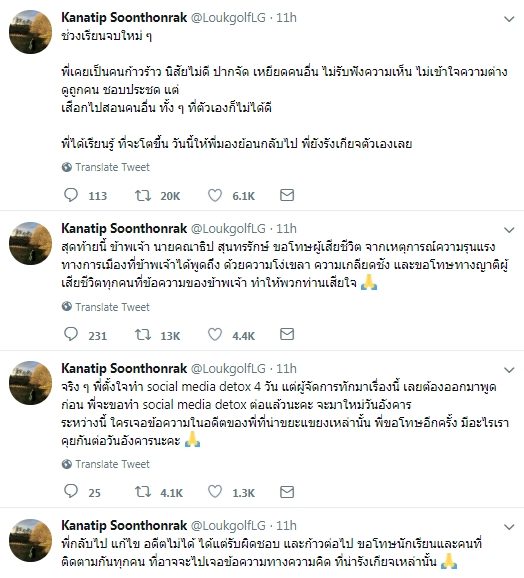This screenshot has width=524, height=578.
Task: Open the second tweet's profile picture
Action: coord(31,243)
